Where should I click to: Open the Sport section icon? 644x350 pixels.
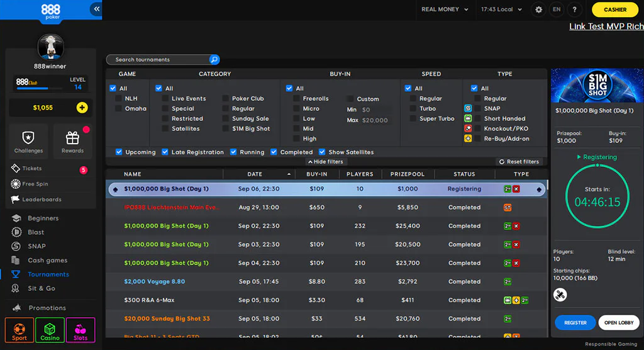(x=19, y=330)
